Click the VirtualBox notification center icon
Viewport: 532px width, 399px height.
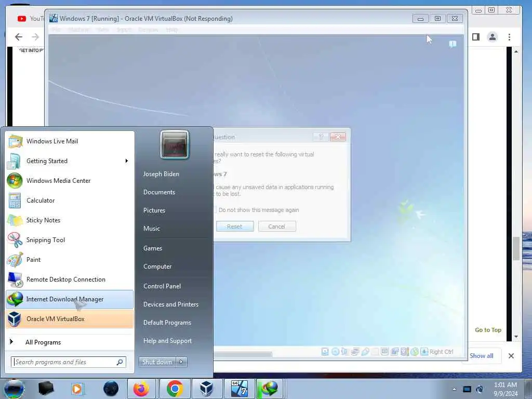pos(453,44)
